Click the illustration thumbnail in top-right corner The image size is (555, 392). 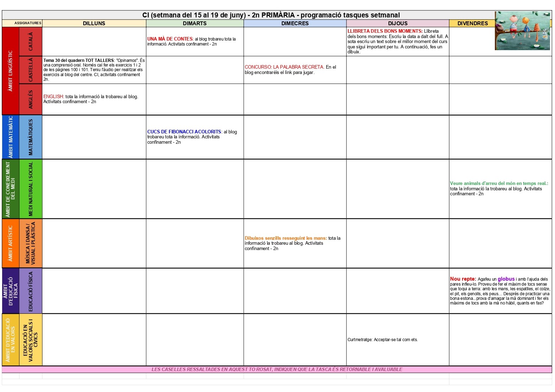point(522,31)
